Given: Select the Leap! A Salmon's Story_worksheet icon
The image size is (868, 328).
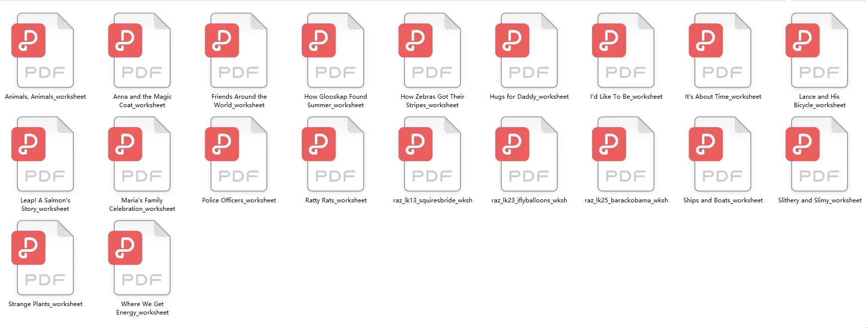Looking at the screenshot, I should tap(42, 154).
